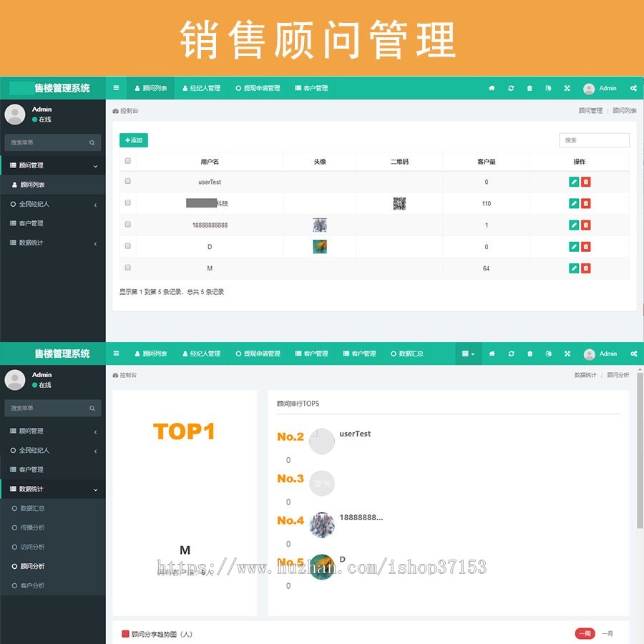Activate fullscreen mode via the expand icon
644x644 pixels.
coord(567,87)
